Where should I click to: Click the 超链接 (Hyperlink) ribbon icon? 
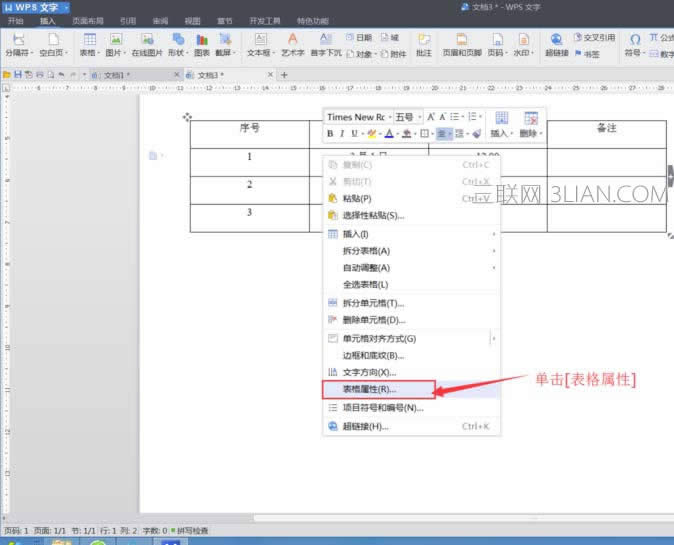(x=555, y=44)
